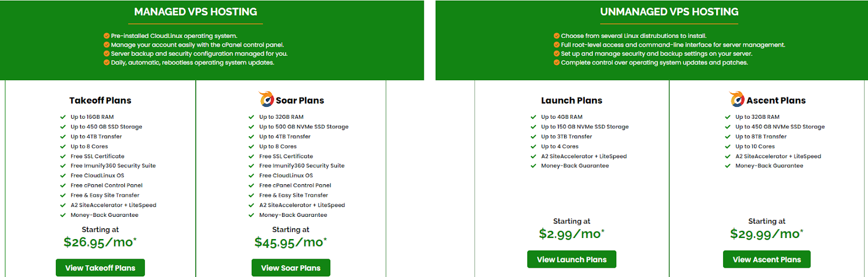
Task: Click the Unmanaged VPS Hosting heading
Action: (669, 12)
